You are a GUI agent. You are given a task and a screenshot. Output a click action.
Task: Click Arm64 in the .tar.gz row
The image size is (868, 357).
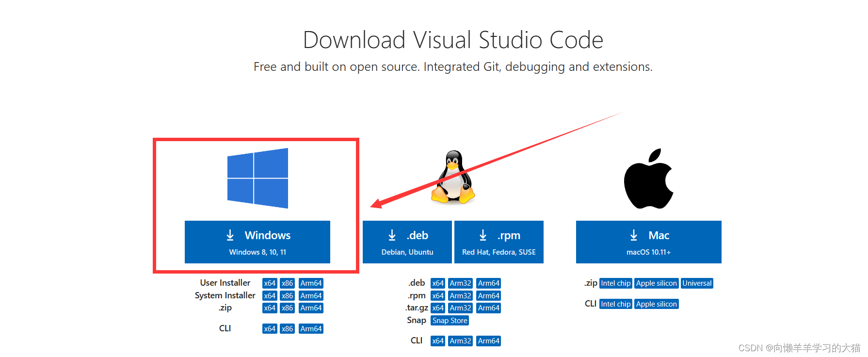click(488, 308)
